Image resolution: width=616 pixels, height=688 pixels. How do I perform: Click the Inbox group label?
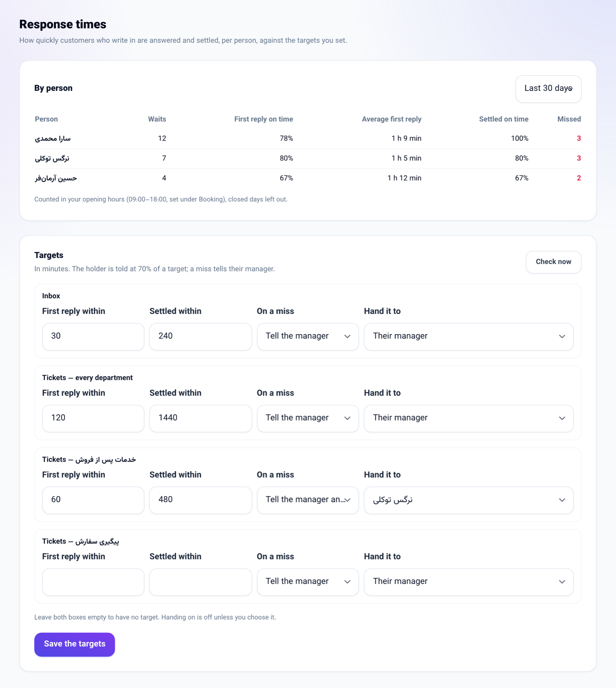pyautogui.click(x=51, y=296)
